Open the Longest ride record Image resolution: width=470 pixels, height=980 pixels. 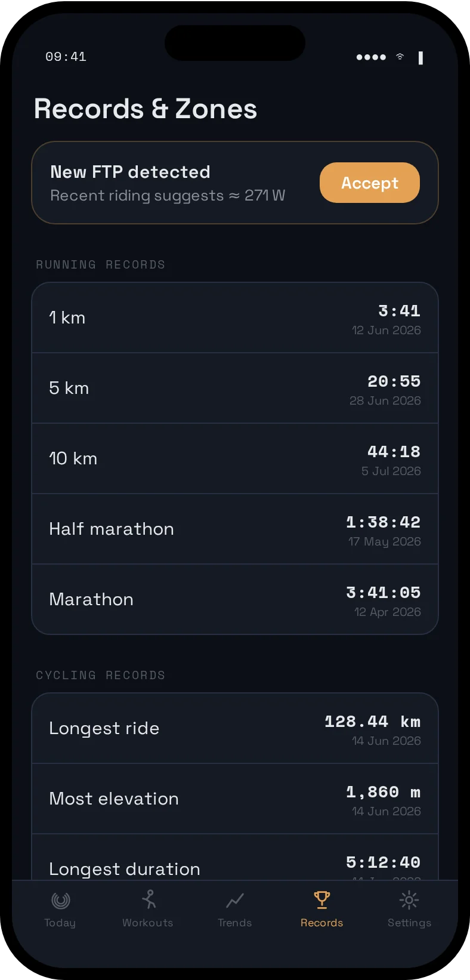coord(235,728)
